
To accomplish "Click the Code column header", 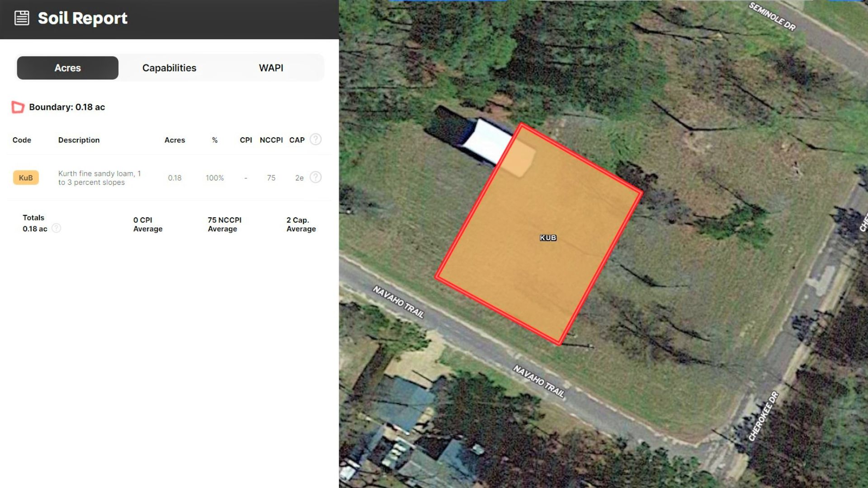I will [22, 140].
